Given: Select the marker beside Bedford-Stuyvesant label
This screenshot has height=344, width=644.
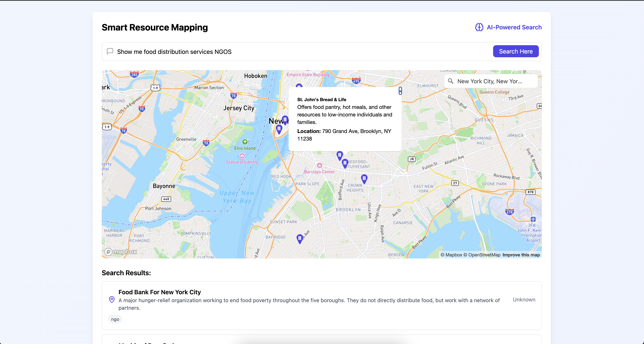Looking at the screenshot, I should [345, 163].
